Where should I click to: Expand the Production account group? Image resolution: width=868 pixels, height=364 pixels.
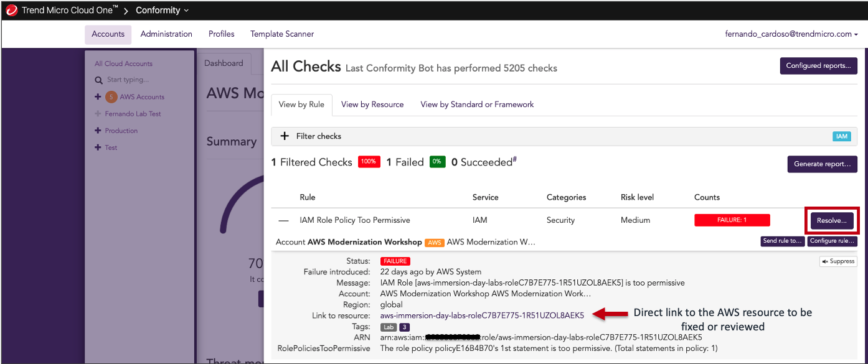pos(98,131)
